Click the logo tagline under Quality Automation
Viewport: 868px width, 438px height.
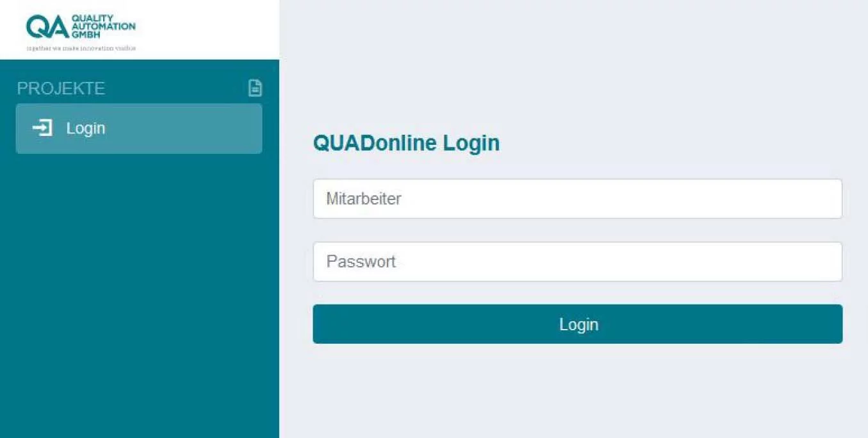81,48
